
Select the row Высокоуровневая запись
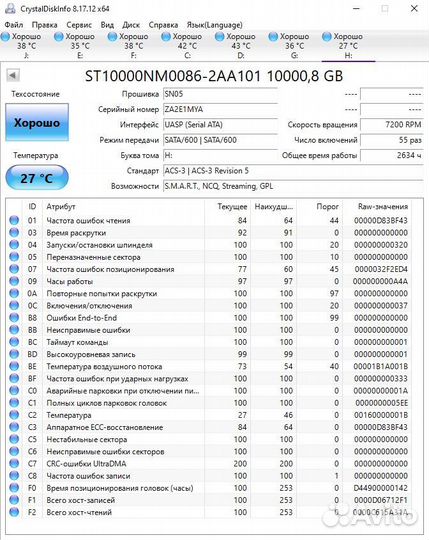coord(209,354)
